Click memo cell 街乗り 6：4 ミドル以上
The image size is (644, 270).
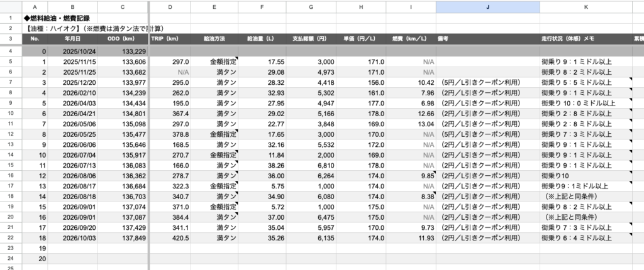[586, 238]
